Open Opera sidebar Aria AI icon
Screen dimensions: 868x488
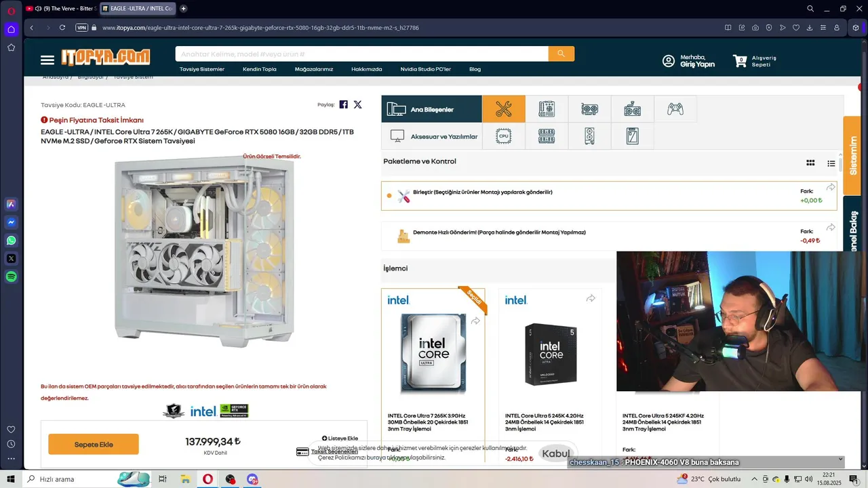[11, 204]
